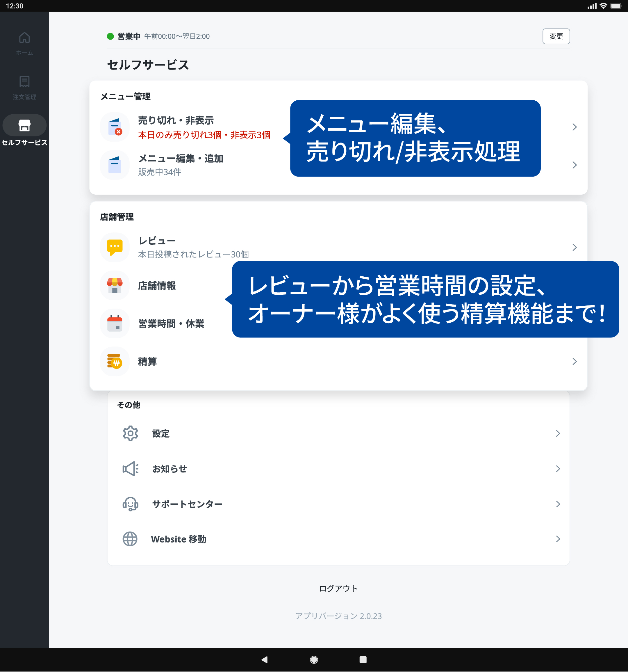Open レビュー via its right chevron
The width and height of the screenshot is (628, 672).
[x=574, y=248]
